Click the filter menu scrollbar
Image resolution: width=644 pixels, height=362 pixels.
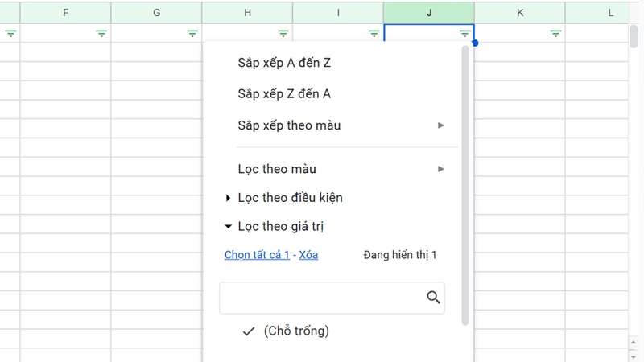pos(465,186)
